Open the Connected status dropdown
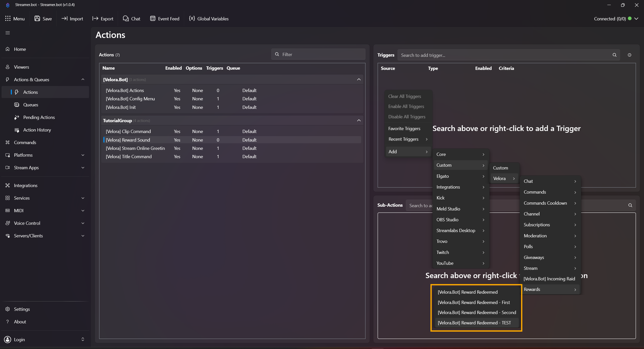This screenshot has height=349, width=644. [636, 19]
